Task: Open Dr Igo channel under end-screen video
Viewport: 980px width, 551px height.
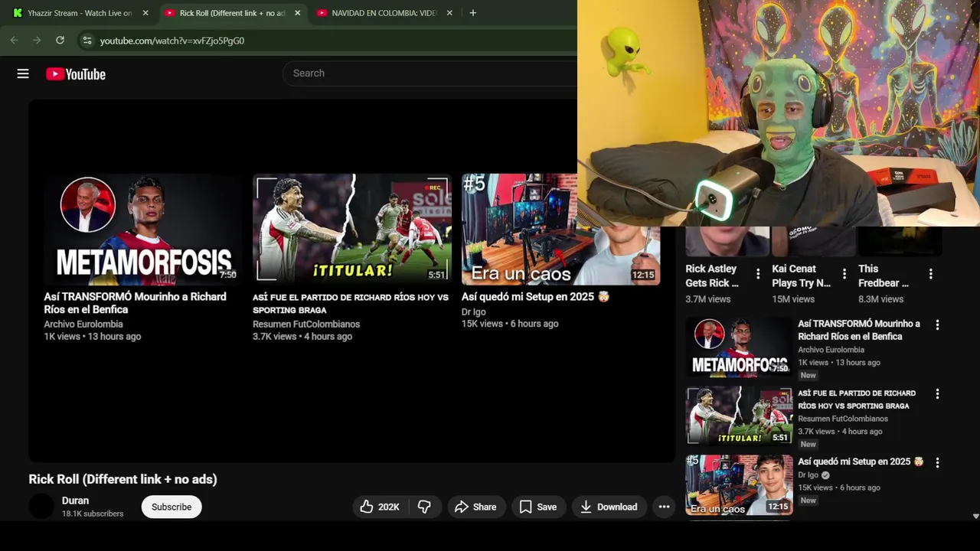Action: (x=473, y=311)
